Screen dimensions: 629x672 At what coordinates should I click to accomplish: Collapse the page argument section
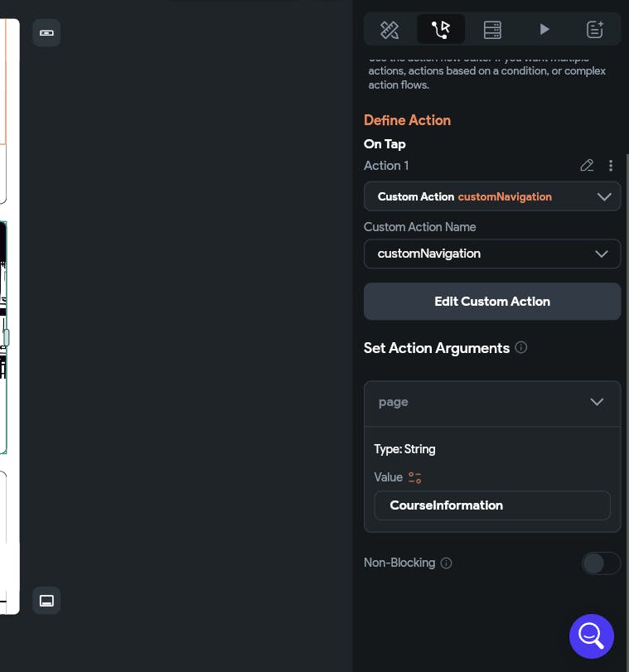click(x=597, y=402)
